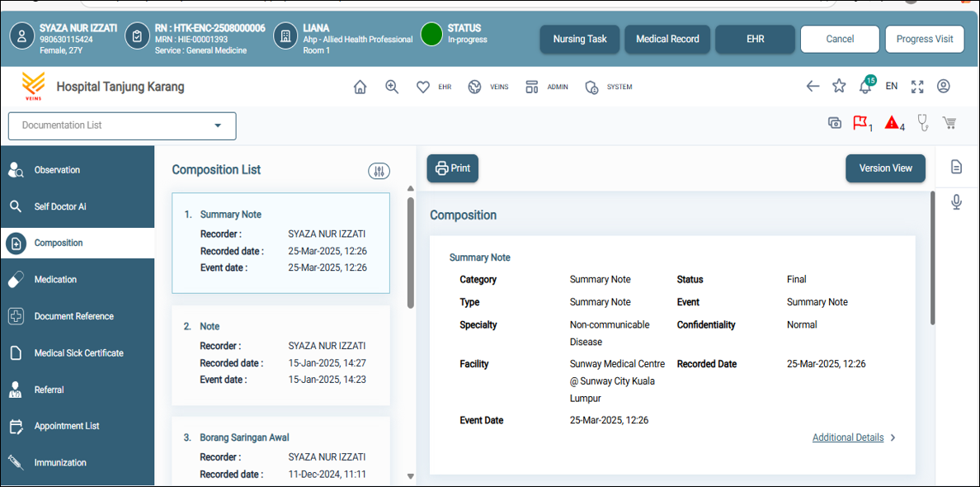The image size is (980, 487).
Task: Click the red warning triangle icon
Action: (892, 123)
